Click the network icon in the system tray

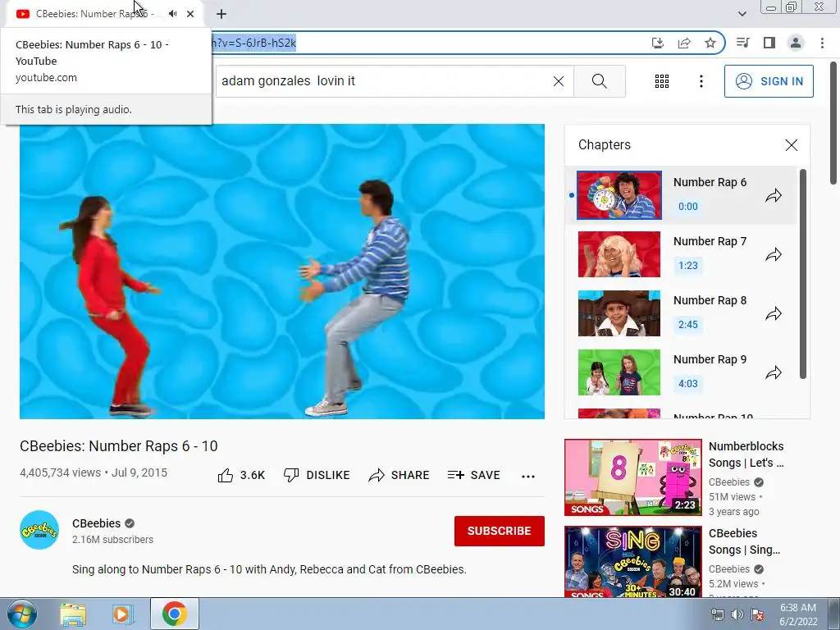[717, 614]
